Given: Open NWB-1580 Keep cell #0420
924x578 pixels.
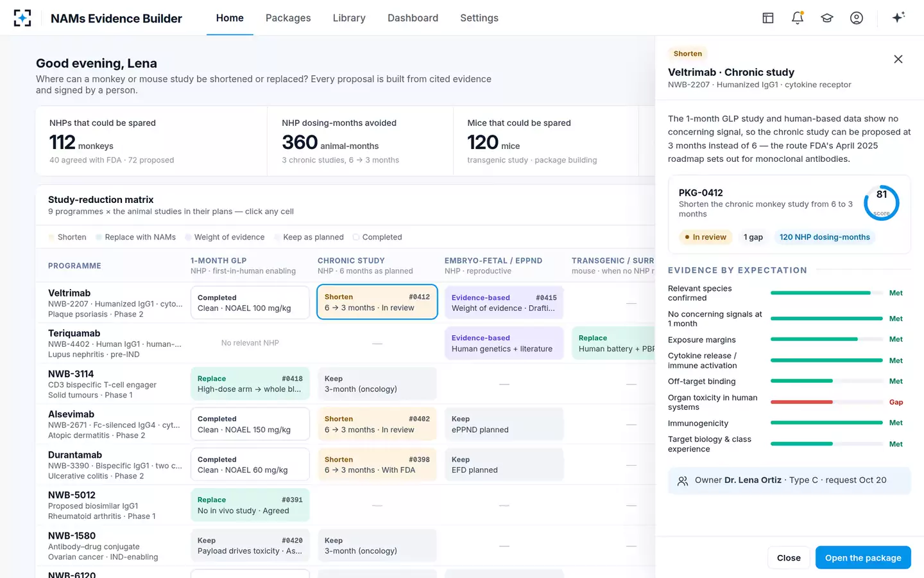Looking at the screenshot, I should pos(250,545).
